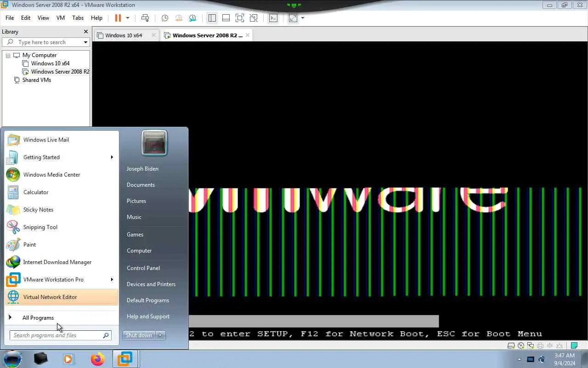Open Windows Live Mail from Start menu
588x368 pixels.
[x=62, y=140]
